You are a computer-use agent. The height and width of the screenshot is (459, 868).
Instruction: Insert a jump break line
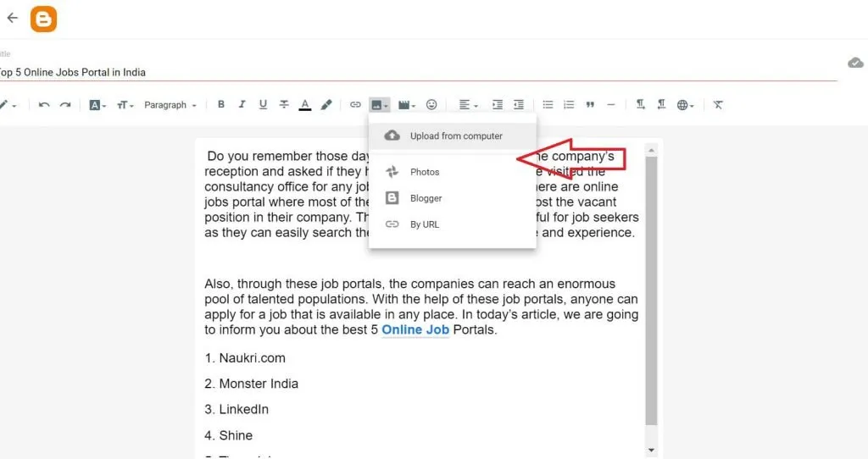coord(611,104)
